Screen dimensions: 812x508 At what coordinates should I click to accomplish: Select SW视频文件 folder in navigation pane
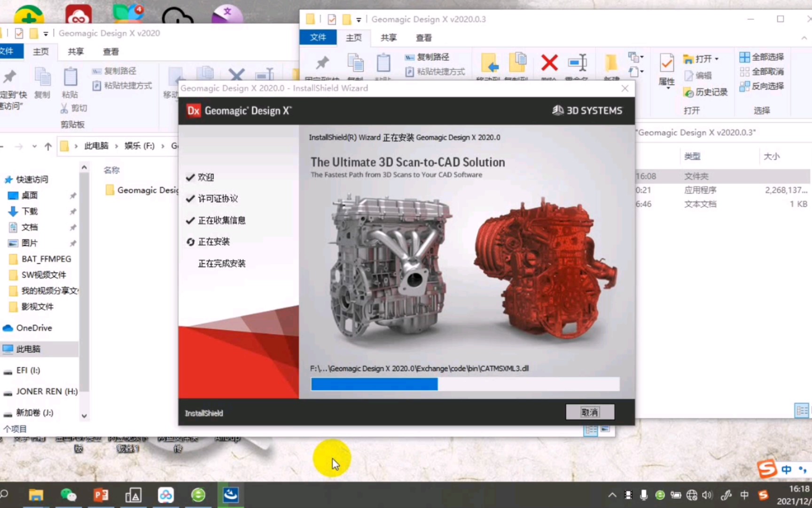(x=43, y=275)
